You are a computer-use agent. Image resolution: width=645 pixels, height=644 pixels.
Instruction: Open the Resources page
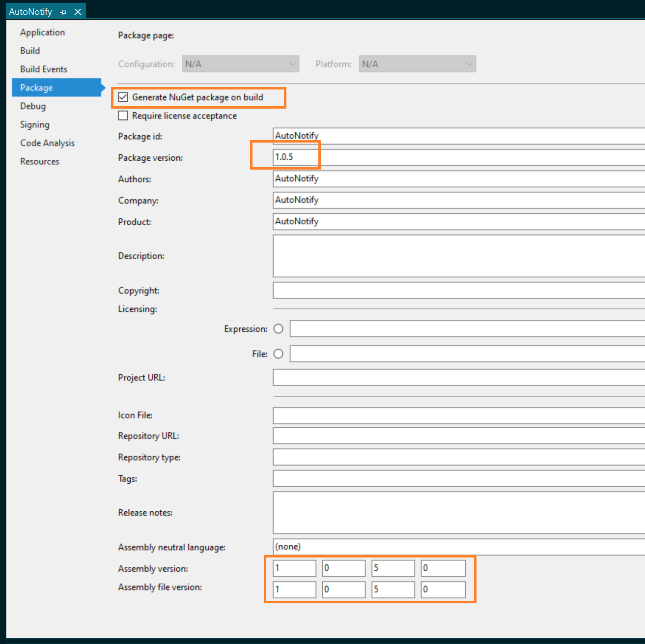40,162
